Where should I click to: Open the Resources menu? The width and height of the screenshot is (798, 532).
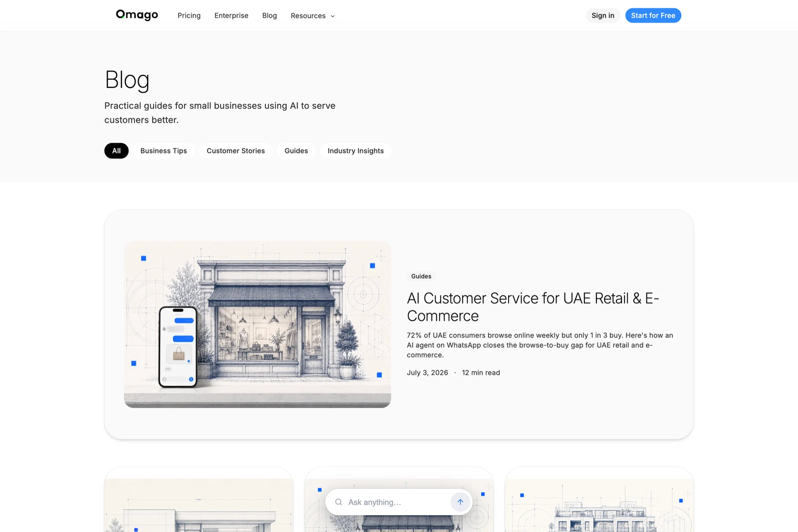point(313,16)
